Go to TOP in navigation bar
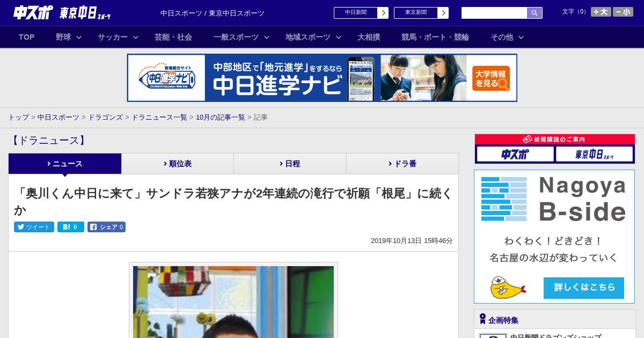 coord(27,37)
